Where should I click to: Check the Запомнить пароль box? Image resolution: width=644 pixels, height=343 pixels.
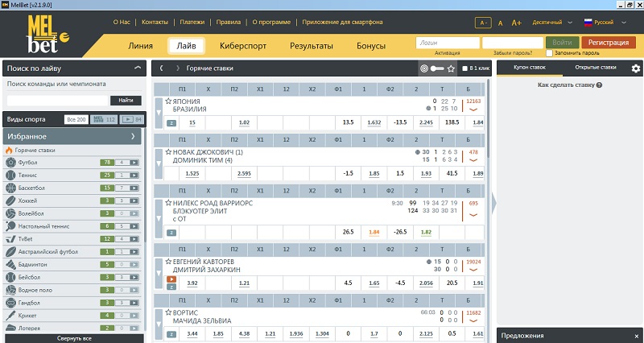tap(551, 53)
